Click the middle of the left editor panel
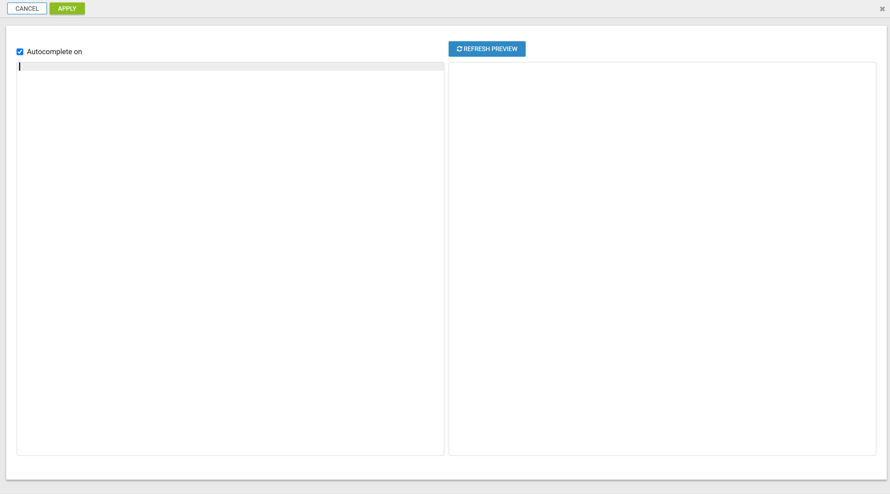The height and width of the screenshot is (494, 890). pos(230,259)
